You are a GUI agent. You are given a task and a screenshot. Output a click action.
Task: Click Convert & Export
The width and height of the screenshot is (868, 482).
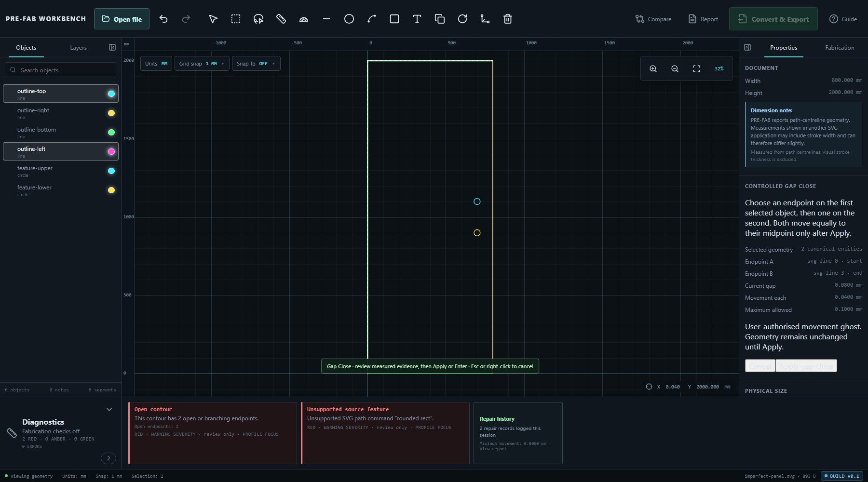pyautogui.click(x=773, y=19)
